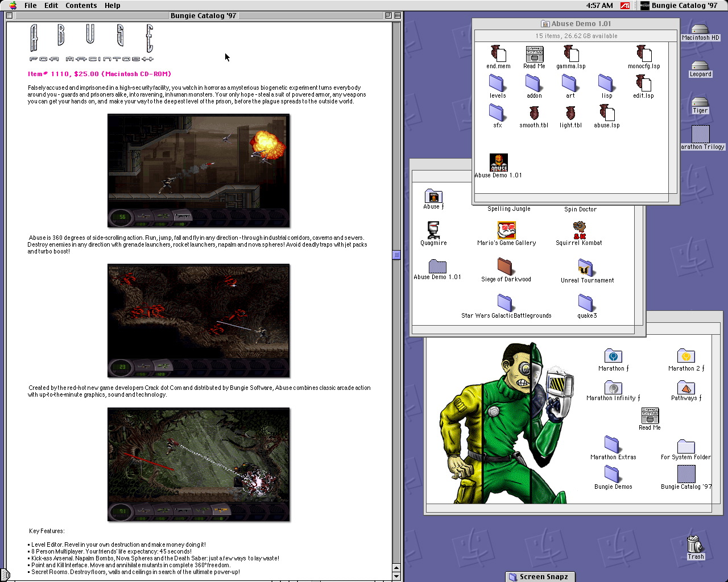This screenshot has width=728, height=582.
Task: Open the Leopard drive icon
Action: coord(700,66)
